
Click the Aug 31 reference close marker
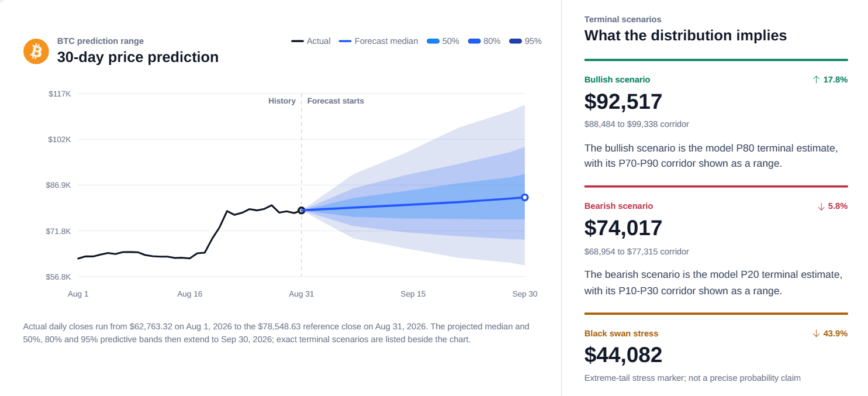pyautogui.click(x=302, y=211)
